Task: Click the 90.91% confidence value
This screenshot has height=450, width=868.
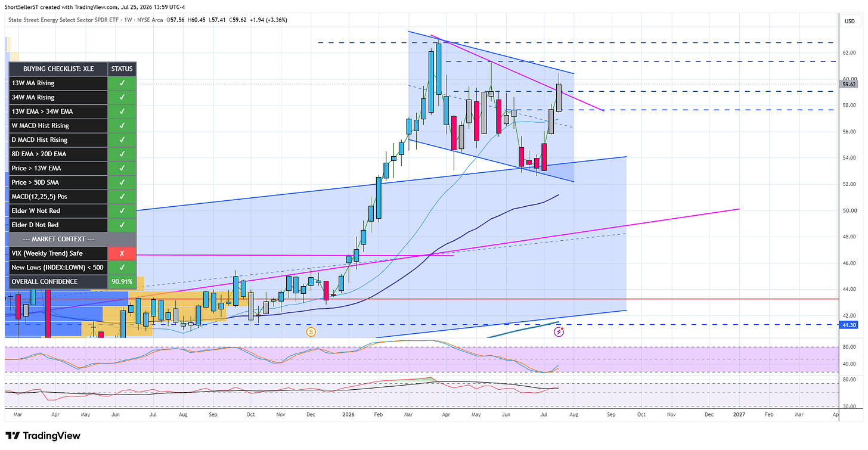Action: coord(122,281)
